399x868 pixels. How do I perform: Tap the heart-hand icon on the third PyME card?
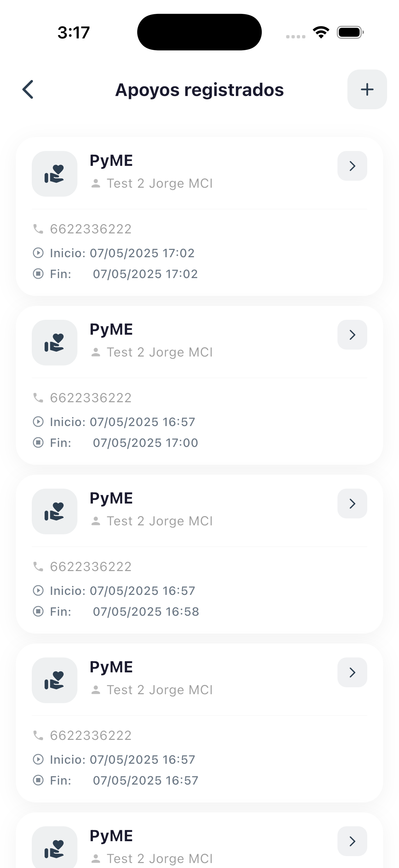55,511
